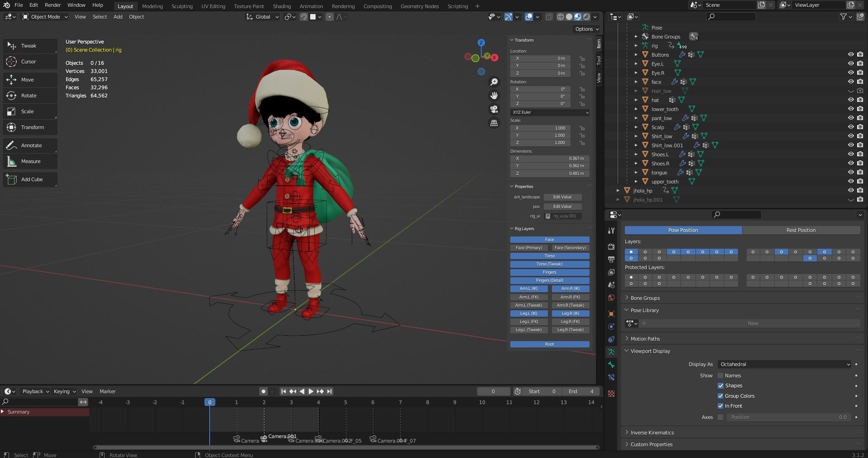Select the Rest Position button
The width and height of the screenshot is (868, 458).
click(x=801, y=230)
